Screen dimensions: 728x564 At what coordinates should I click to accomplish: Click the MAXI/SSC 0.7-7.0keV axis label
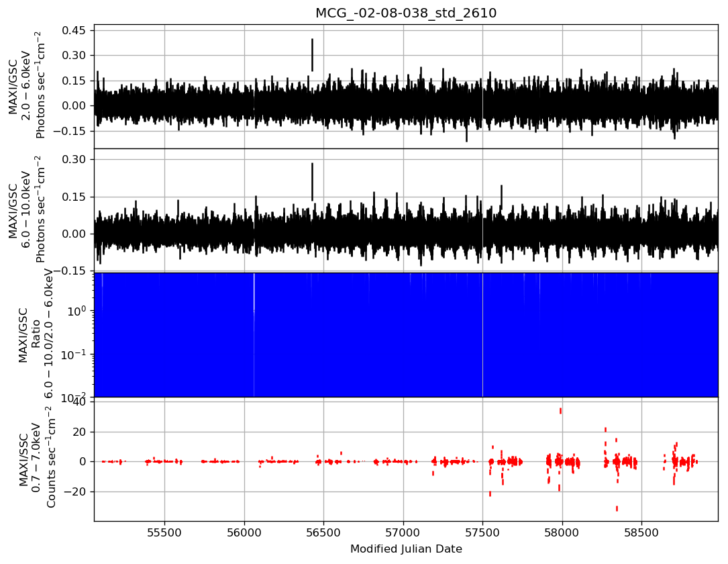pos(37,458)
